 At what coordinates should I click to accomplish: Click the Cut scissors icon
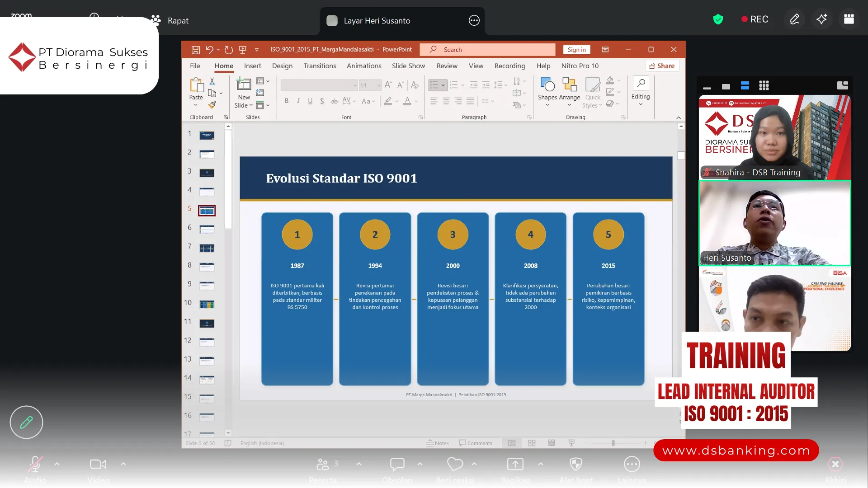click(212, 81)
